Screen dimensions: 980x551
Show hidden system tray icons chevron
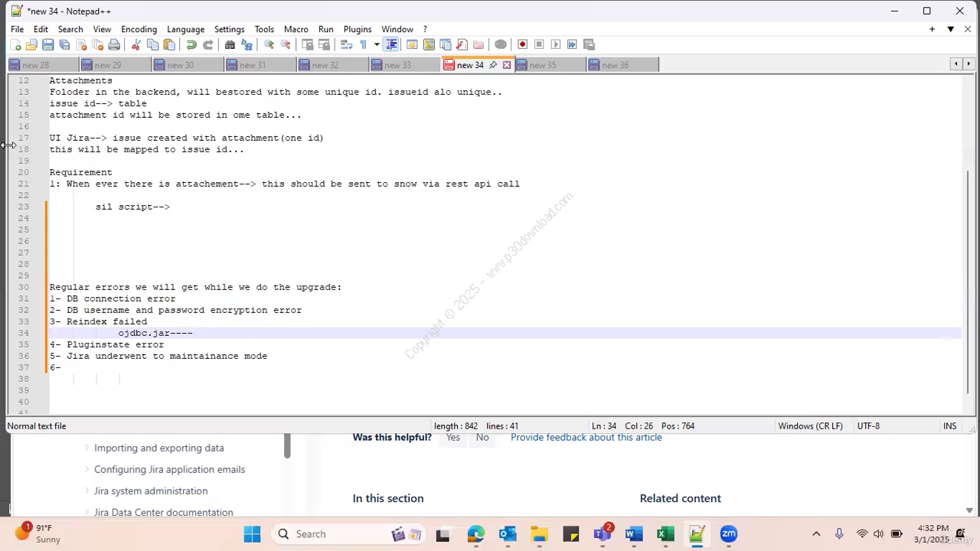[x=816, y=534]
